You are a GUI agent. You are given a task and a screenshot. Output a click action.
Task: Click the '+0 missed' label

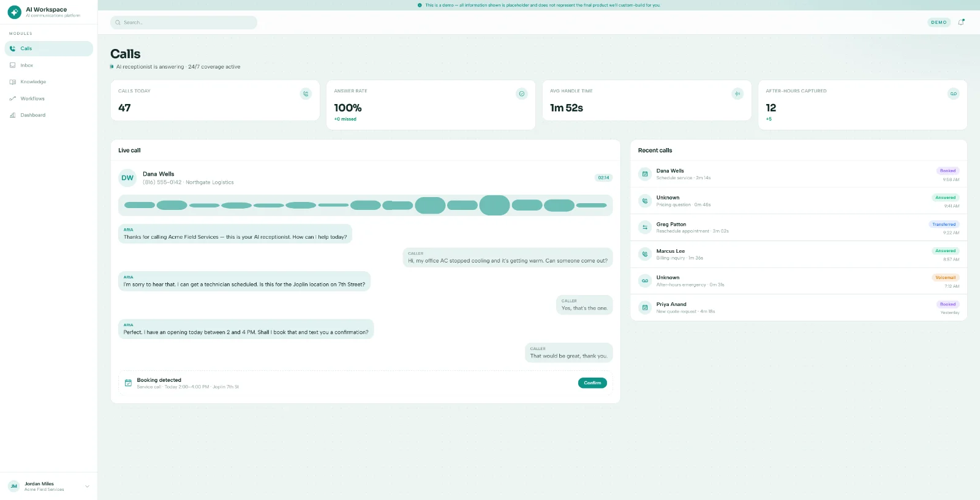[345, 119]
